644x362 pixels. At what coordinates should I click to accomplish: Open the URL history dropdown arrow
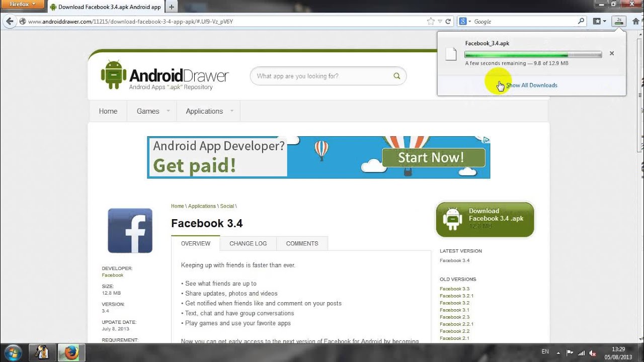point(440,22)
